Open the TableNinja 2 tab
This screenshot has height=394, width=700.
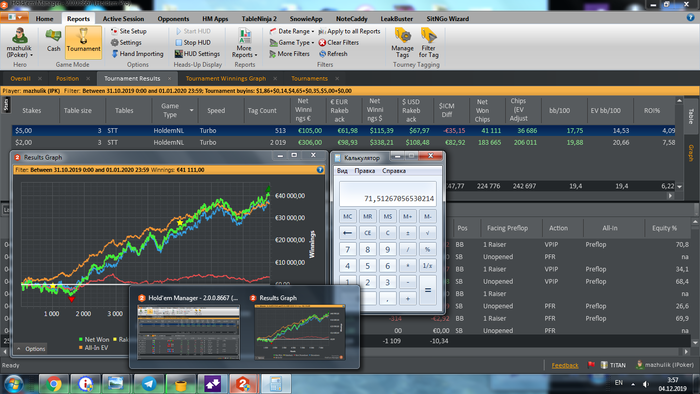[x=259, y=19]
